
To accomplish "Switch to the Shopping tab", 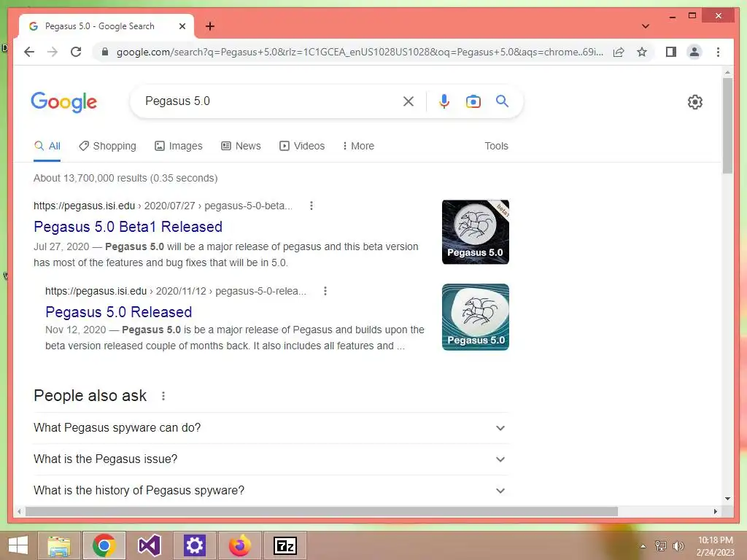I will pyautogui.click(x=108, y=146).
